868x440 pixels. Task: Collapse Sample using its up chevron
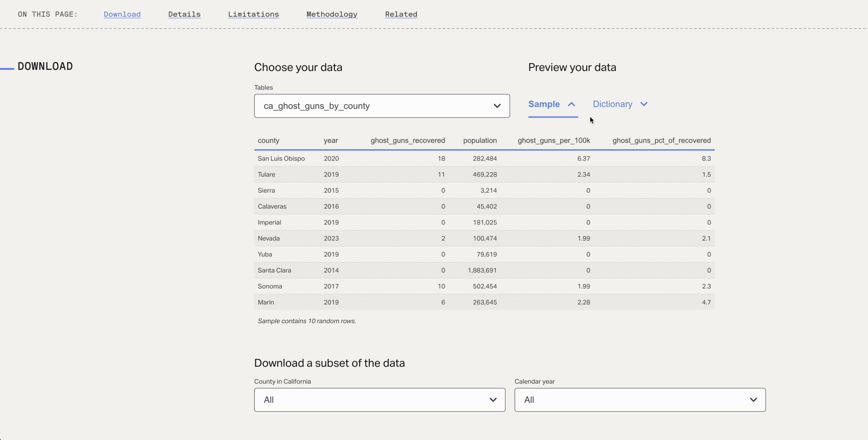click(x=571, y=104)
